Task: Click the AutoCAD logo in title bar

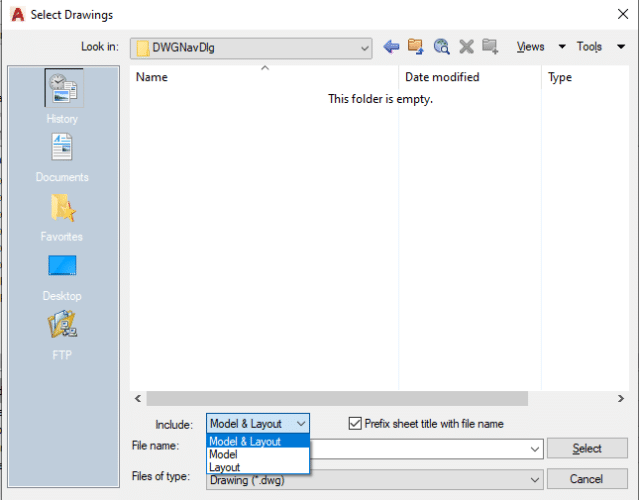Action: [x=18, y=15]
